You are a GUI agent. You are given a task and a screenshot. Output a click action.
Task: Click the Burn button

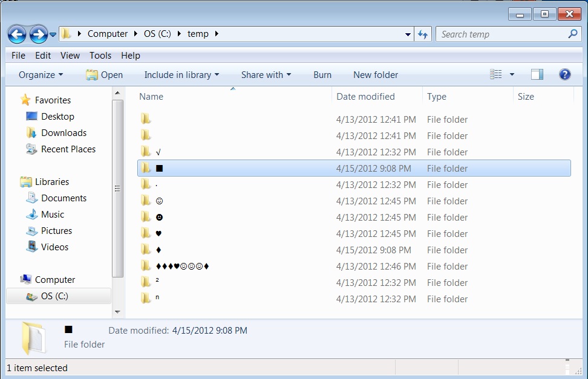pyautogui.click(x=322, y=75)
